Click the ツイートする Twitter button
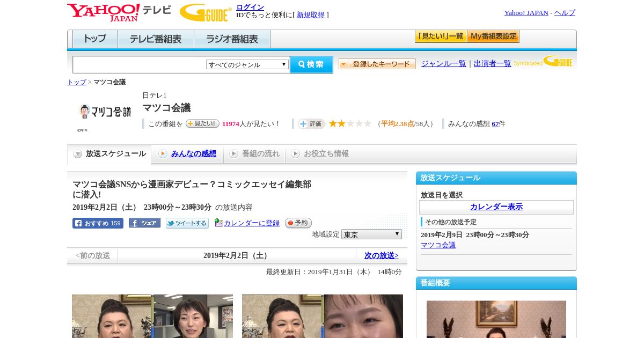Viewport: 644px width, 338px height. click(187, 223)
